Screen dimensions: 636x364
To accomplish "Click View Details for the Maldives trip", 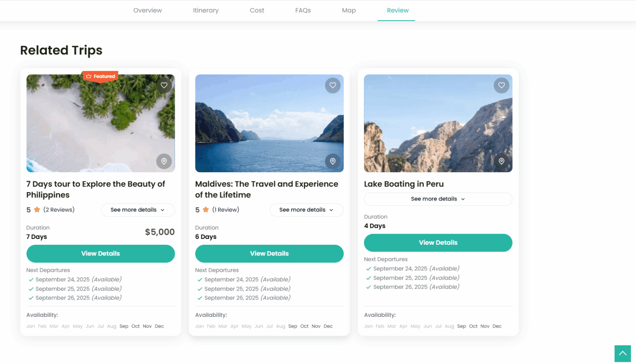I will (x=269, y=253).
